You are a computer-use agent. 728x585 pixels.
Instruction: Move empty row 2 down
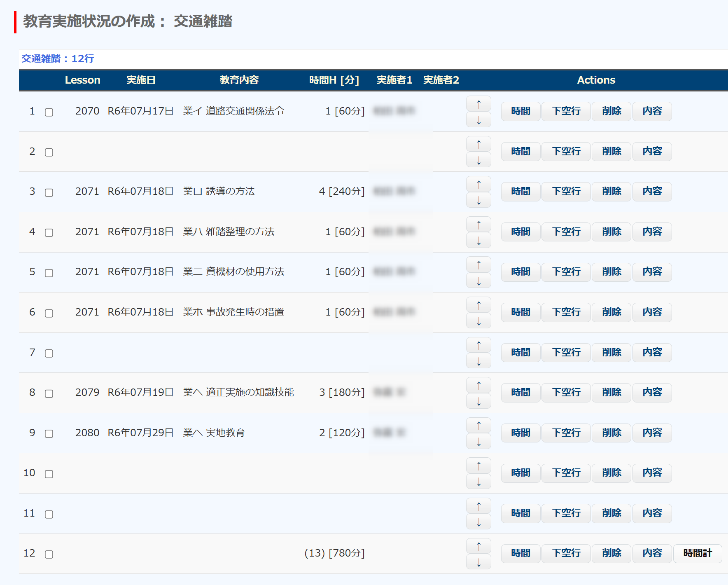pyautogui.click(x=478, y=160)
